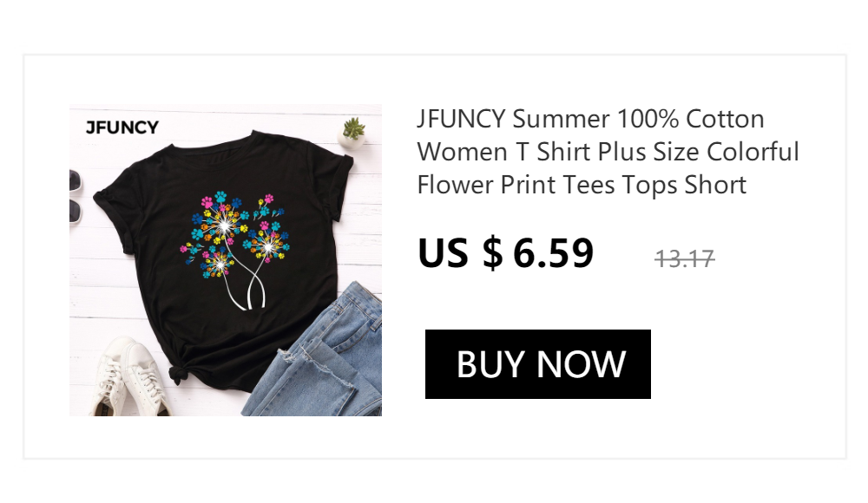The width and height of the screenshot is (868, 503).
Task: Select the US $6.59 sale price
Action: (x=505, y=253)
